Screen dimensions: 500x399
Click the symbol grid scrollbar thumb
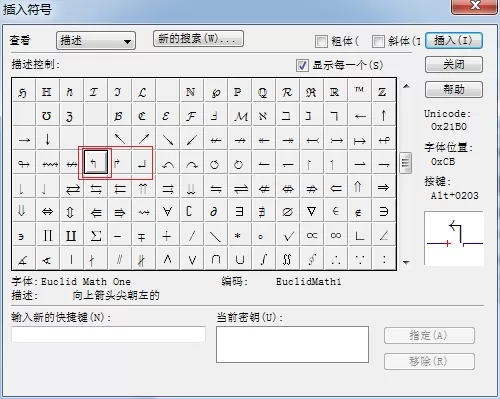(x=405, y=162)
